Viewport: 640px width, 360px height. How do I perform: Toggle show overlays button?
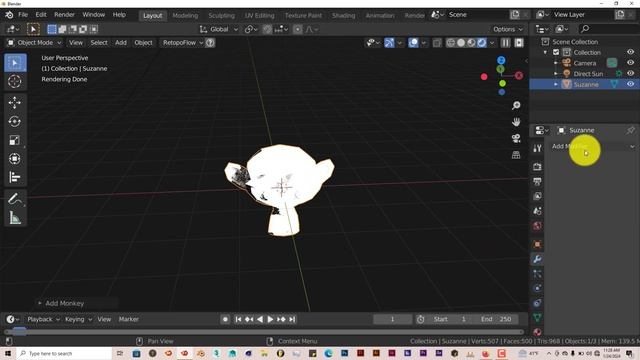[x=413, y=42]
